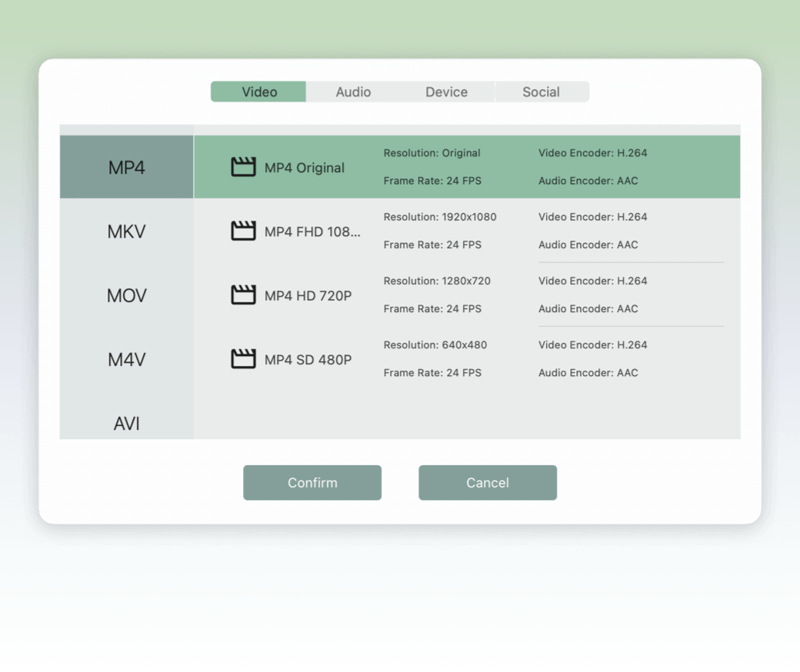This screenshot has width=800, height=672.
Task: Select the Video tab
Action: [x=258, y=91]
